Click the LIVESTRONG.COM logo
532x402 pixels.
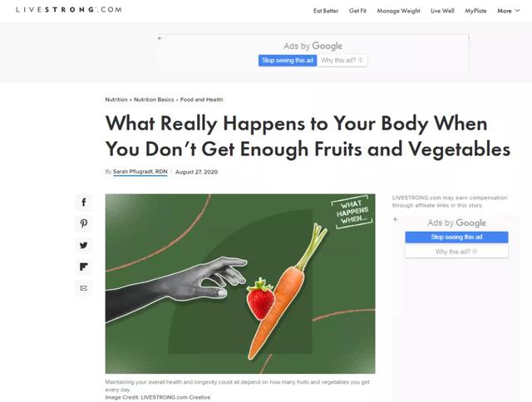click(x=69, y=9)
